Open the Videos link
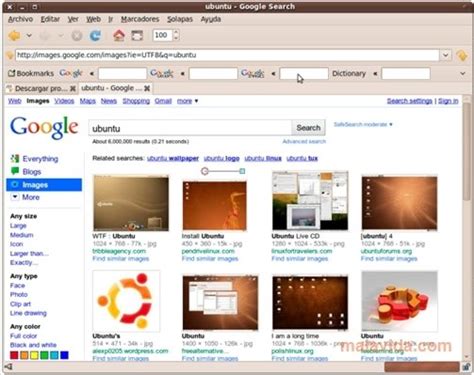The image size is (474, 375). [x=64, y=101]
